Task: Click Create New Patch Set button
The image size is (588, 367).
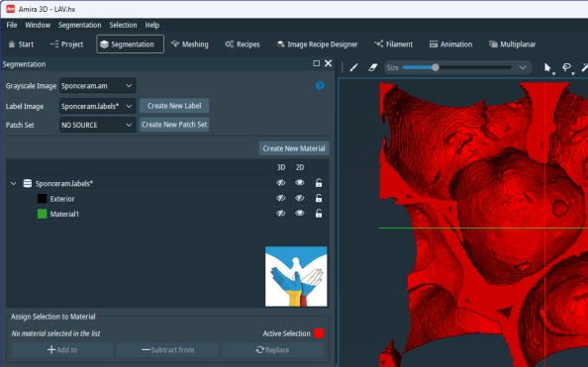Action: [x=174, y=125]
